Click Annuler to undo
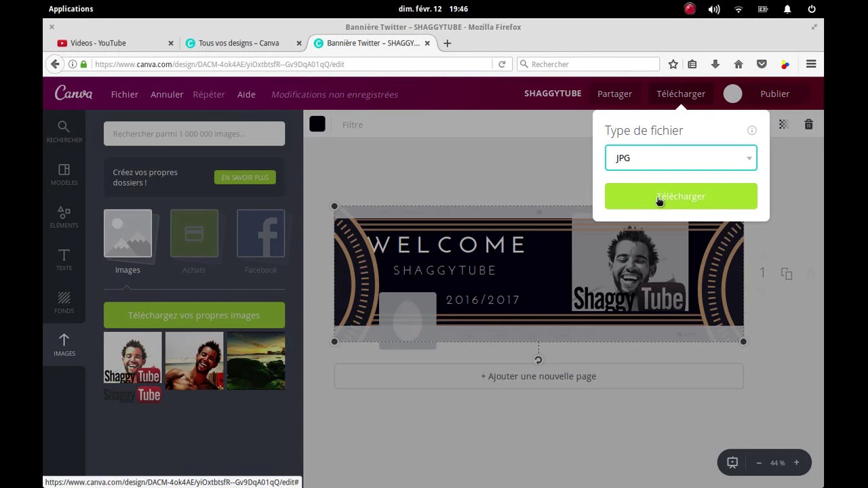 point(167,94)
